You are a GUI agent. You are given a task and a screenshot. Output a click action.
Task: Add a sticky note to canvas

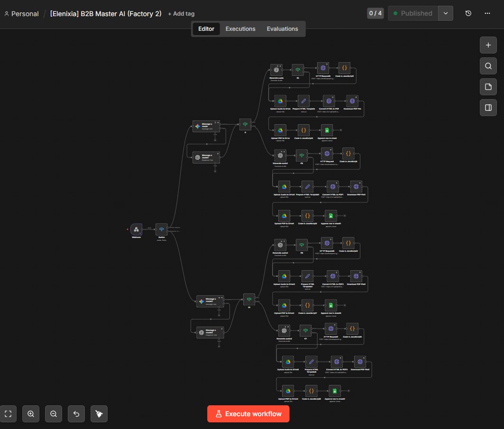point(488,87)
